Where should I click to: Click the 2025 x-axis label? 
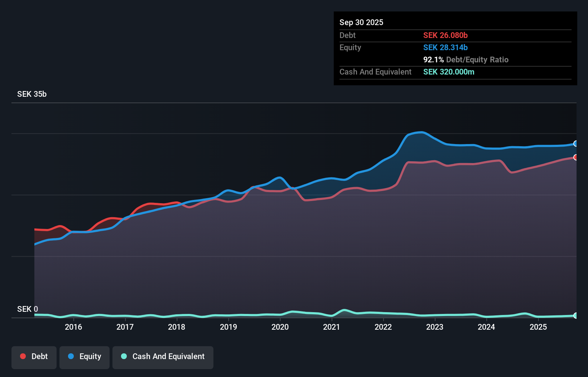(538, 327)
